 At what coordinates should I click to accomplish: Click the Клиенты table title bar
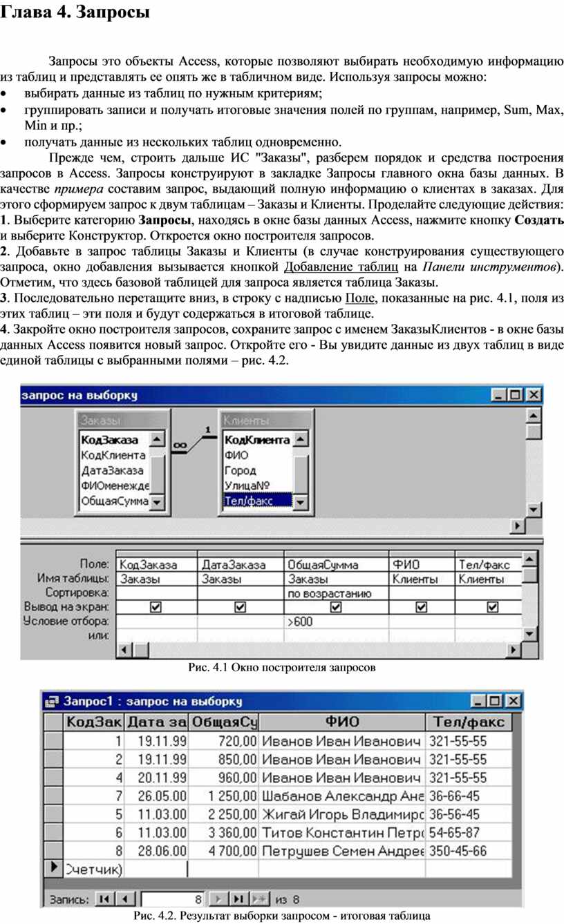pos(265,420)
